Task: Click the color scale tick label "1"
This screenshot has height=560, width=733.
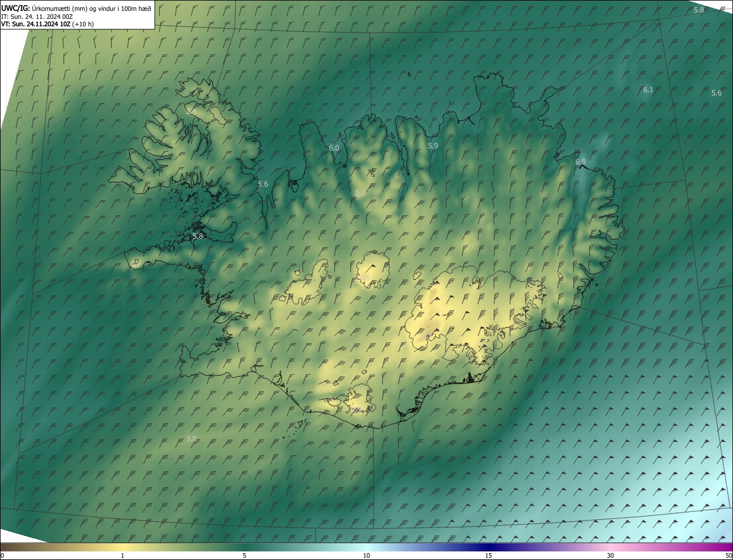Action: pyautogui.click(x=123, y=555)
